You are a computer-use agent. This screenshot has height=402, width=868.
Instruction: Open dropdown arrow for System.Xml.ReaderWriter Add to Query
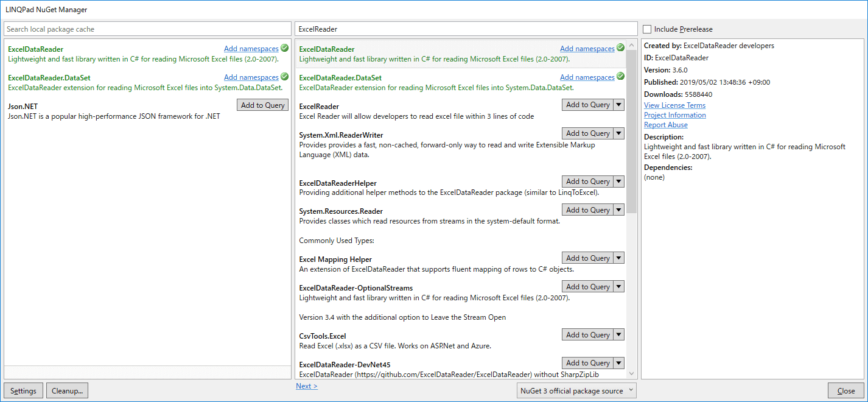[619, 133]
